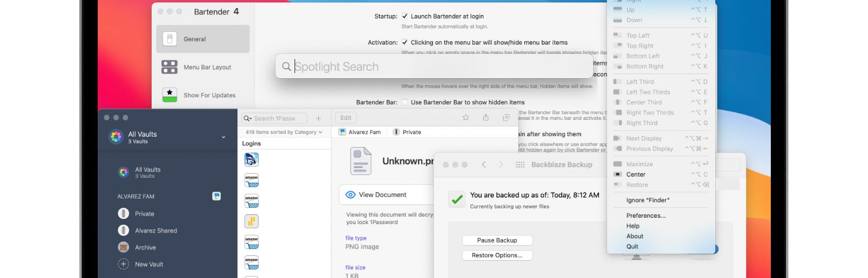Viewport: 868px width, 278px height.
Task: Open the Archive vault in 1Password
Action: [x=168, y=247]
